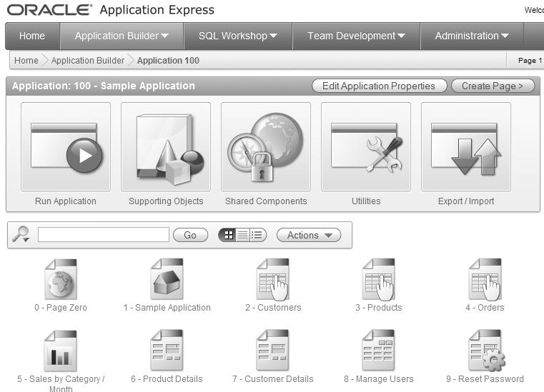Switch to icon grid view
This screenshot has width=544, height=392.
(x=228, y=235)
